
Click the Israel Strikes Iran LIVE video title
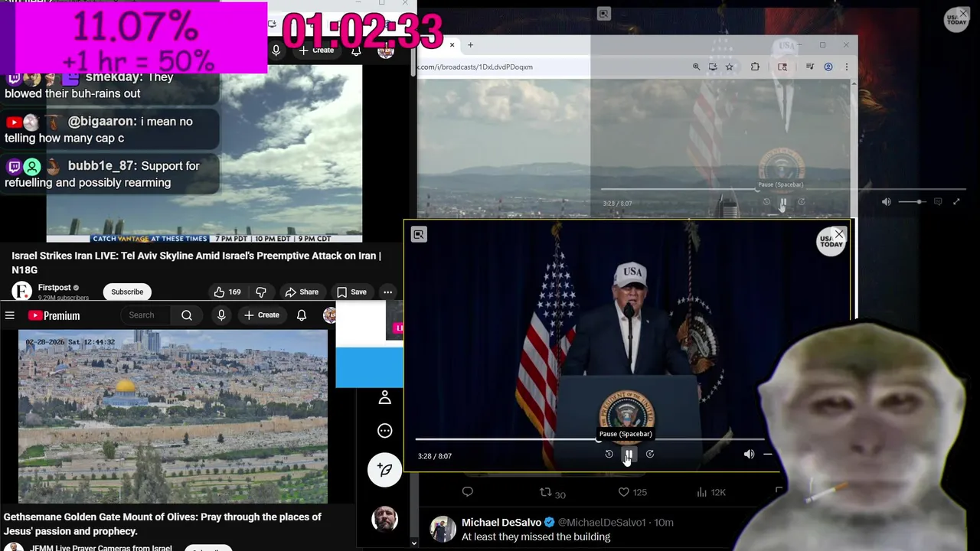(196, 262)
